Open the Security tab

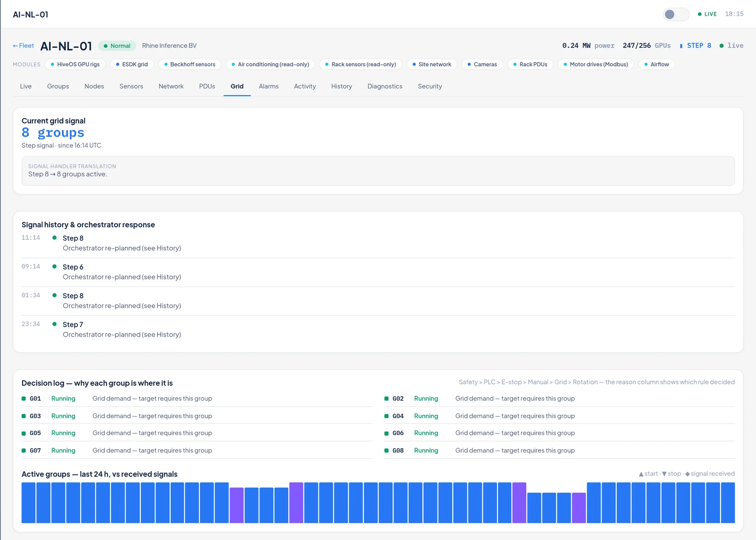430,86
